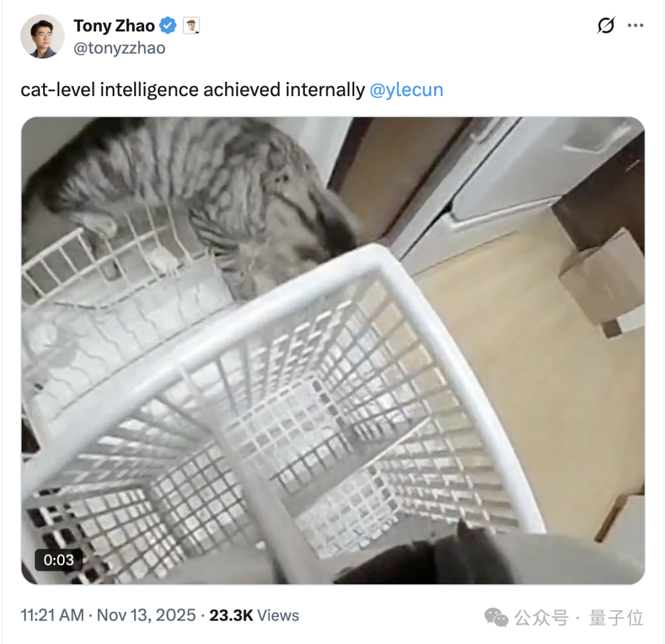Click the Tony Zhao display name
The height and width of the screenshot is (644, 665).
point(114,26)
